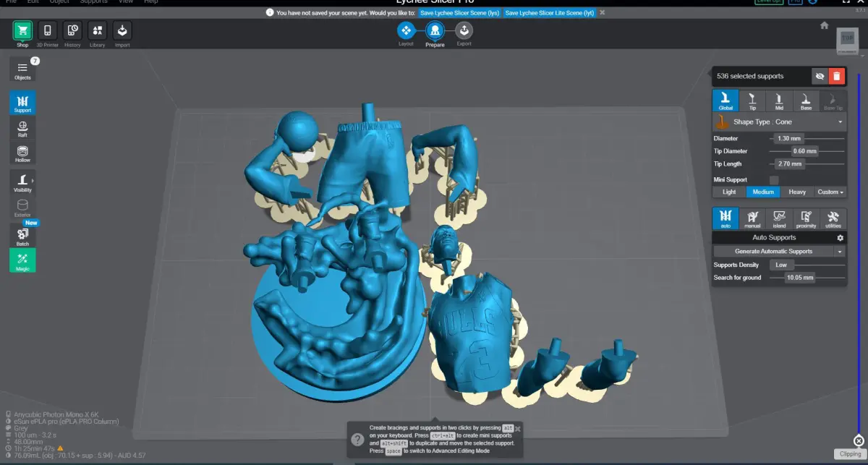
Task: Click the help question mark icon
Action: pos(357,440)
